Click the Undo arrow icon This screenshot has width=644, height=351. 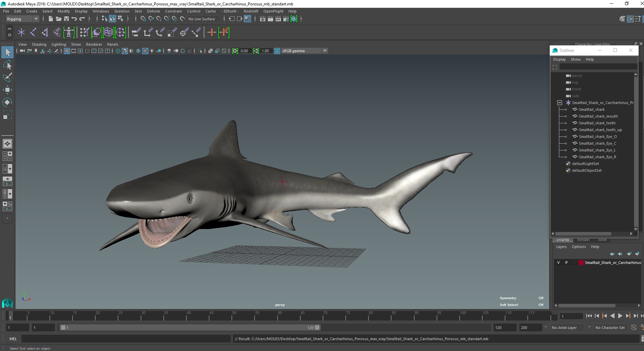(x=74, y=19)
